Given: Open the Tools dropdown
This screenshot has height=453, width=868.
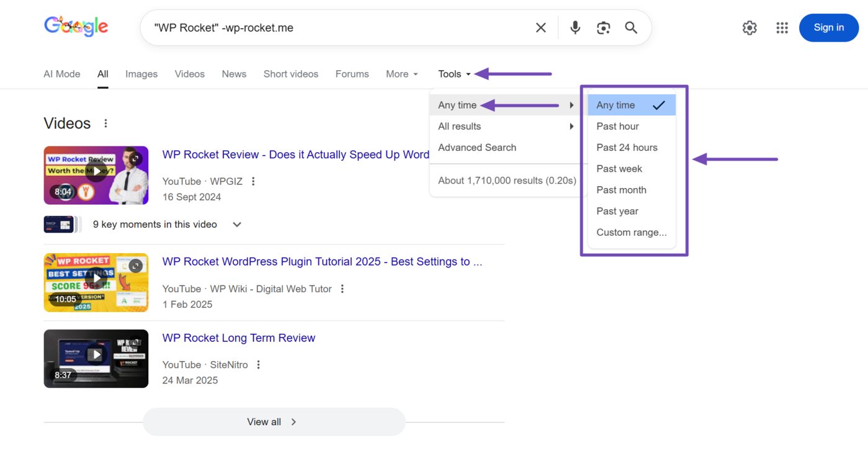Looking at the screenshot, I should click(x=454, y=74).
